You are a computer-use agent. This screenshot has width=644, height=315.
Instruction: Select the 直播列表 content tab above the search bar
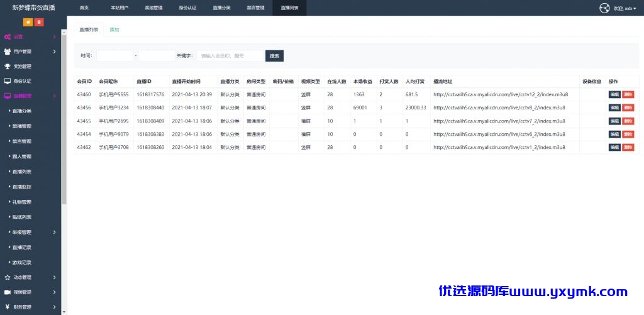[x=89, y=30]
